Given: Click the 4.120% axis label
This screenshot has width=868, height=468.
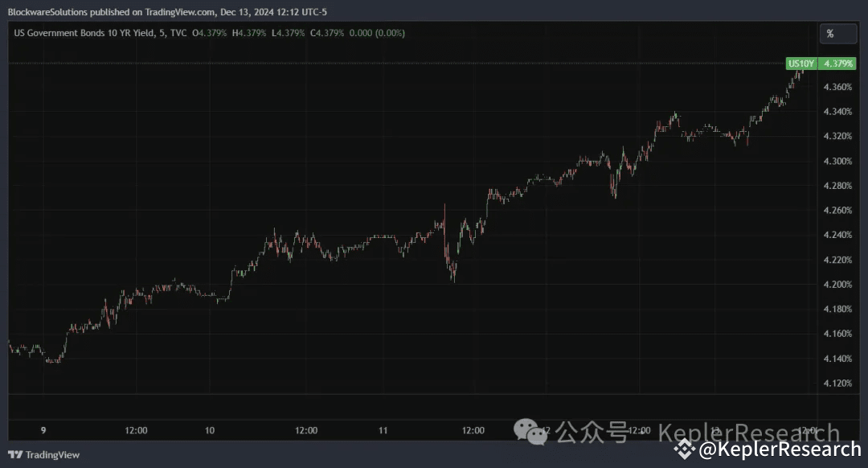Looking at the screenshot, I should [837, 384].
